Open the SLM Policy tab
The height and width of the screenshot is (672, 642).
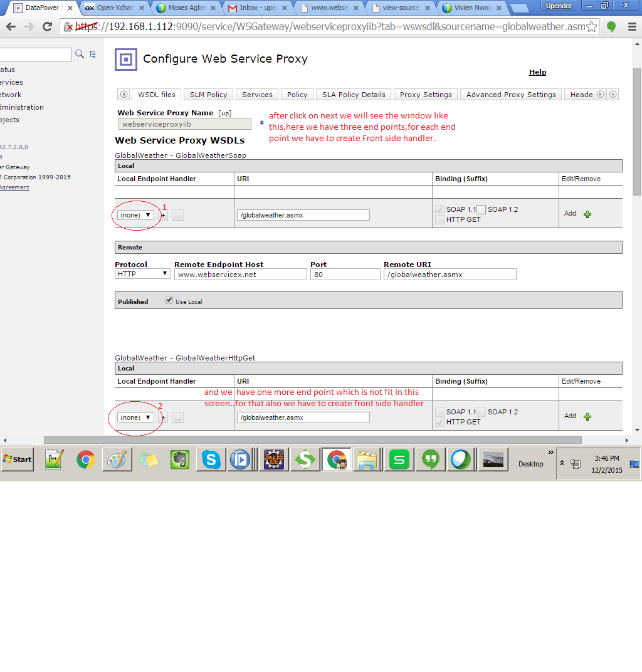pyautogui.click(x=208, y=94)
